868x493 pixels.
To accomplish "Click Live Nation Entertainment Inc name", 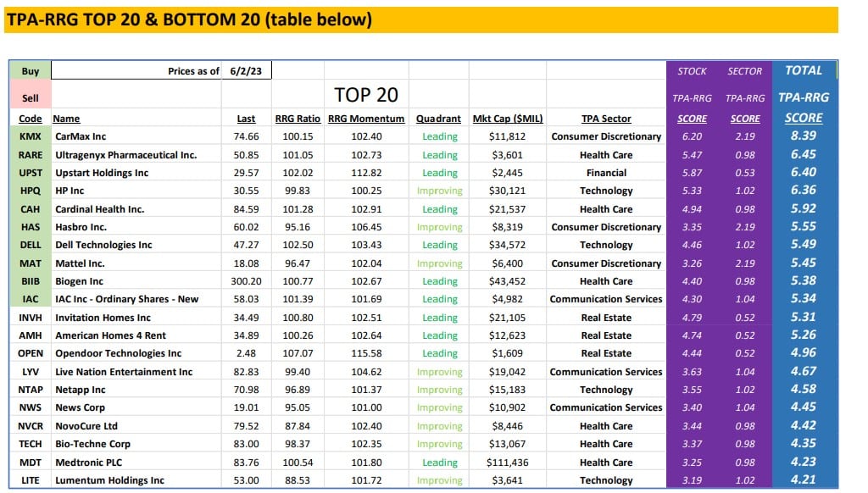I will [124, 372].
